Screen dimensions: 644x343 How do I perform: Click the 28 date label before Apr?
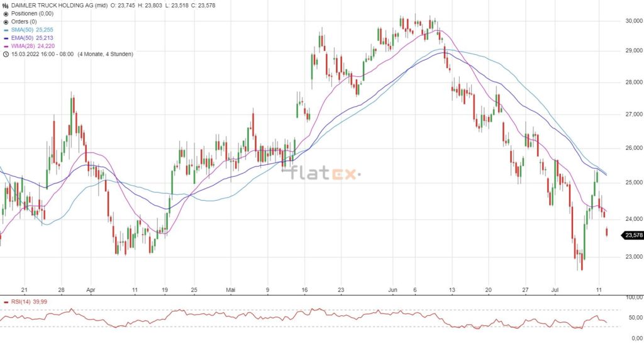point(61,290)
